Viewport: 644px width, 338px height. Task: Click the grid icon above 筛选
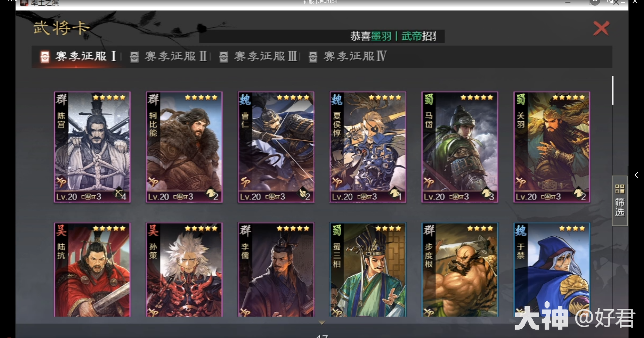tap(620, 189)
